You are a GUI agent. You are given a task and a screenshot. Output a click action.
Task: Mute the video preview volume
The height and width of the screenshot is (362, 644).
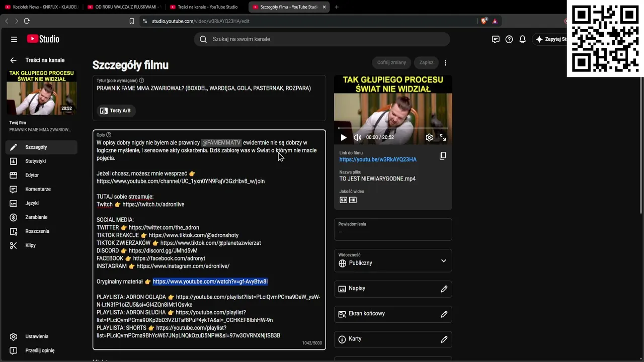[357, 137]
